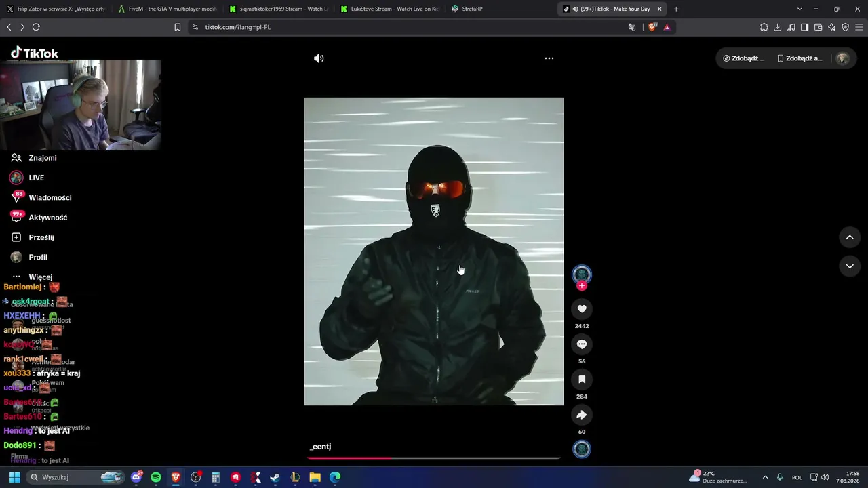Open the browser extensions puzzle icon

coord(764,27)
